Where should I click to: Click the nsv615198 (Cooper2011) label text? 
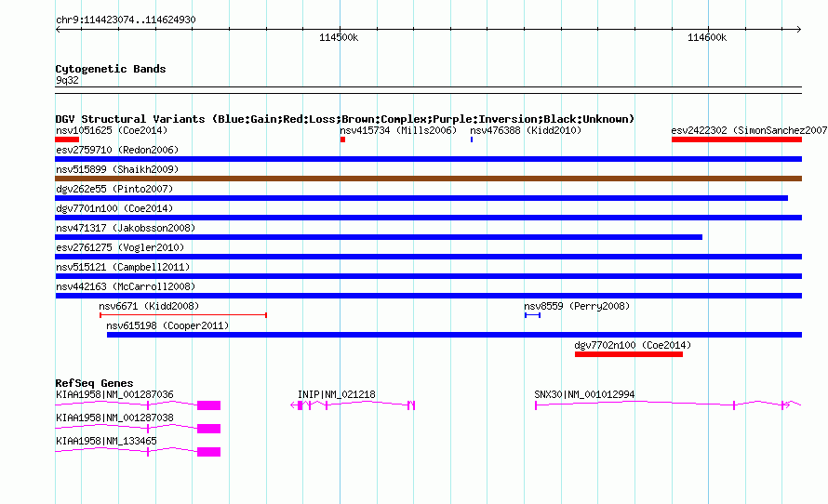pyautogui.click(x=167, y=325)
